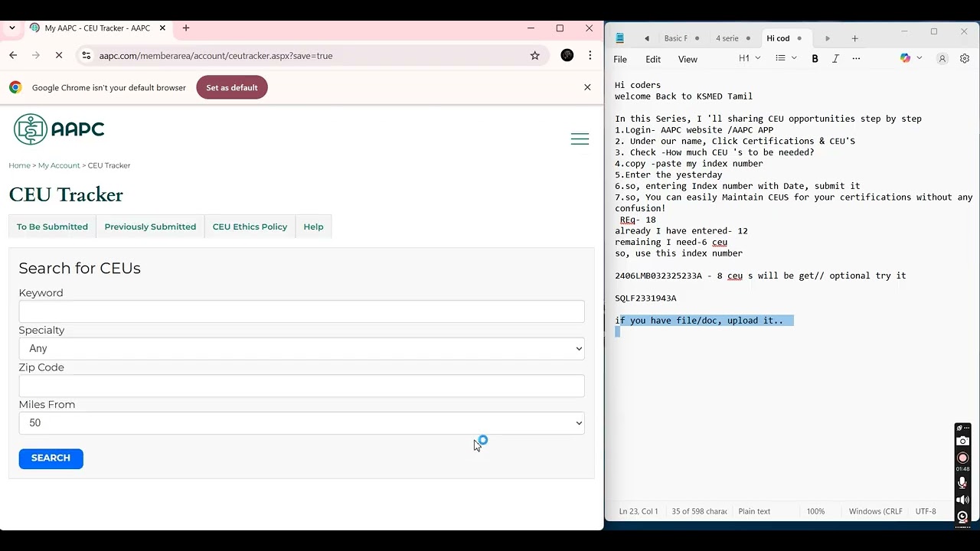Viewport: 980px width, 551px height.
Task: Add a new Notepad tab
Action: [855, 38]
